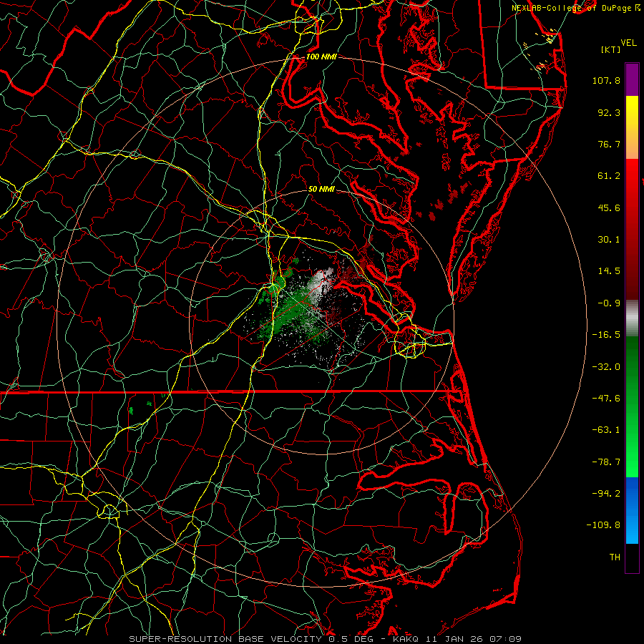
Task: Click the 61.2 legend value
Action: (x=609, y=176)
